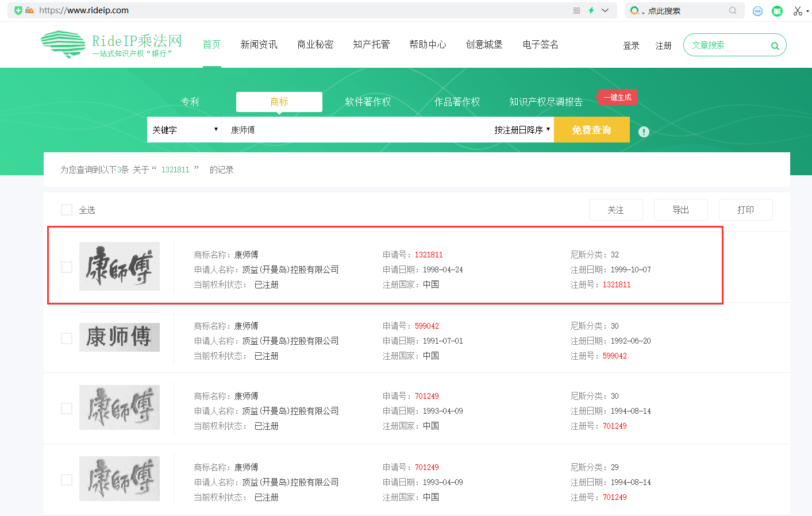Check the box for record 1321811

[67, 267]
